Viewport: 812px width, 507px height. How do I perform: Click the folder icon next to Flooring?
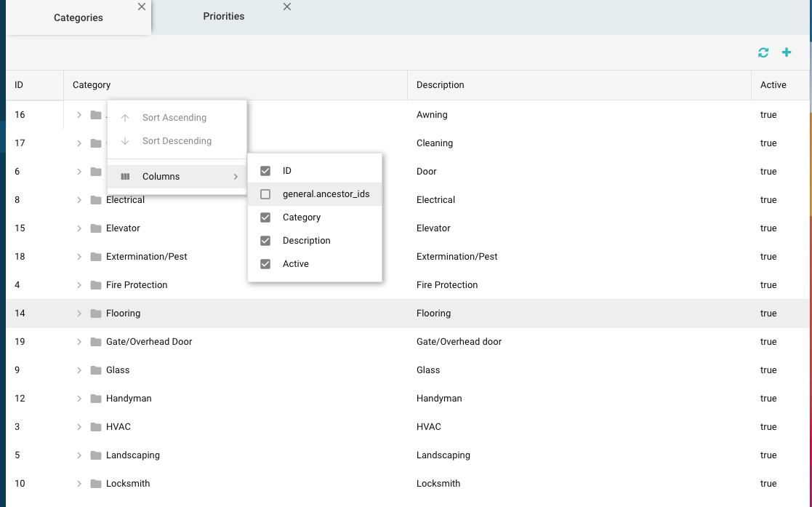click(x=96, y=314)
